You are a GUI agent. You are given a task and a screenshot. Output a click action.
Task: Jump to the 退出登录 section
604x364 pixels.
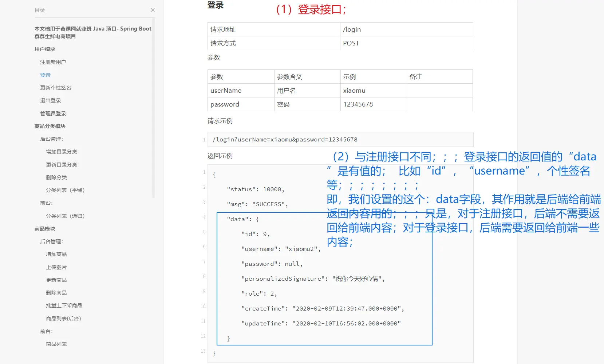point(50,100)
